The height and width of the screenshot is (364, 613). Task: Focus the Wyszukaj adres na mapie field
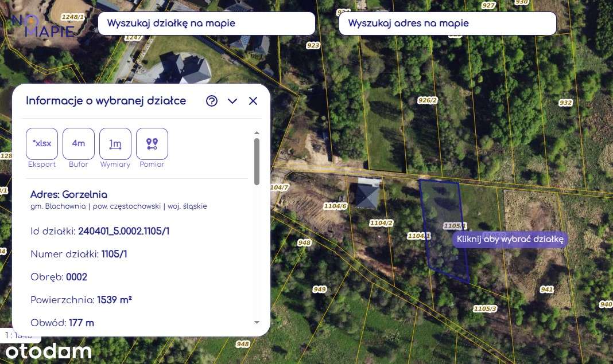pyautogui.click(x=448, y=24)
